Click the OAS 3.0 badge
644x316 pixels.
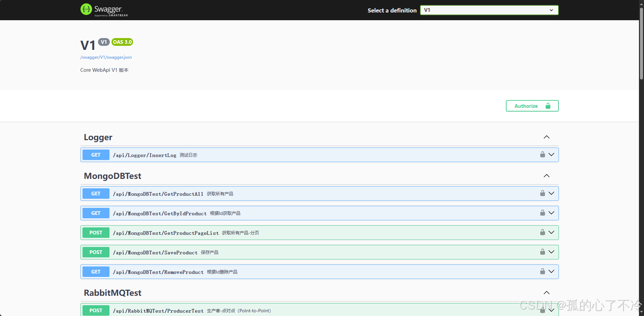[122, 42]
